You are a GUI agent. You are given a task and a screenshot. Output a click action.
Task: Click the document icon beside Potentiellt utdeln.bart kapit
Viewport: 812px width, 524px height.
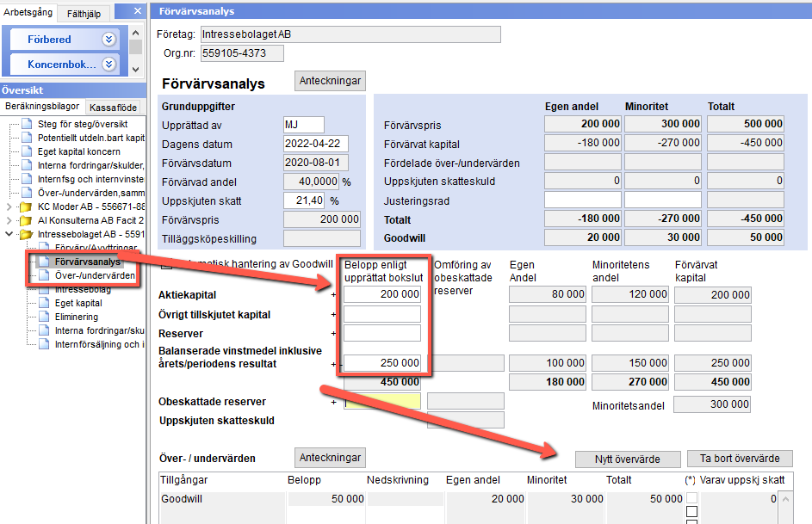(27, 138)
